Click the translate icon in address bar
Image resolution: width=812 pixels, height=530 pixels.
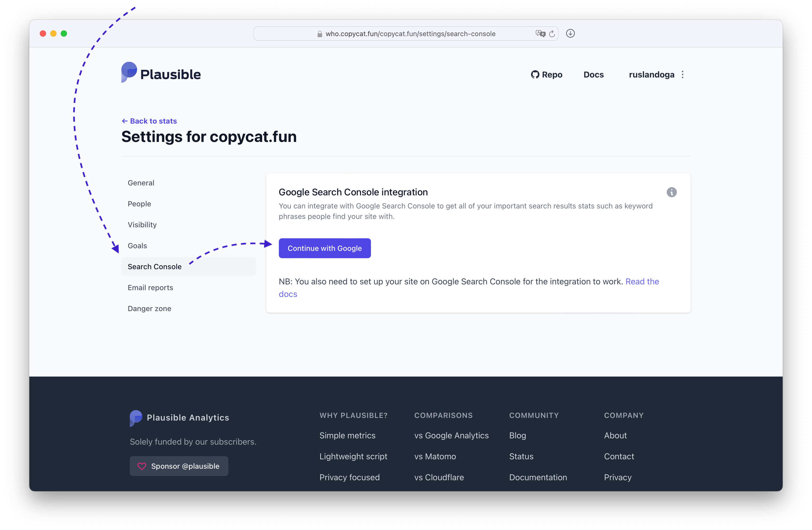(540, 34)
